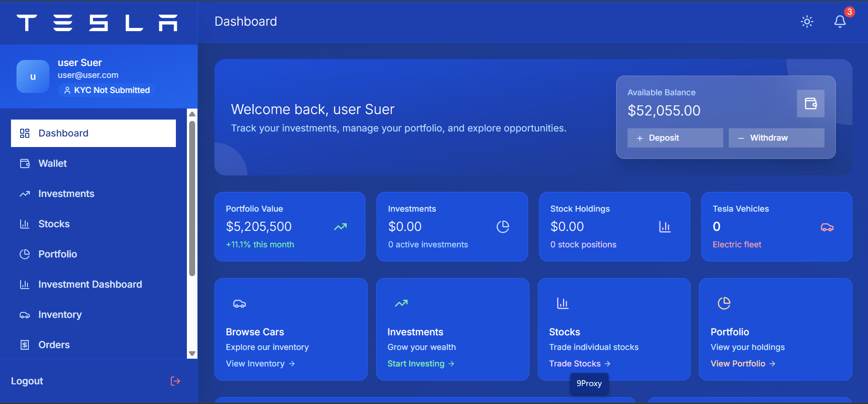Click the Investment Dashboard chart icon in sidebar
868x404 pixels.
(x=25, y=284)
